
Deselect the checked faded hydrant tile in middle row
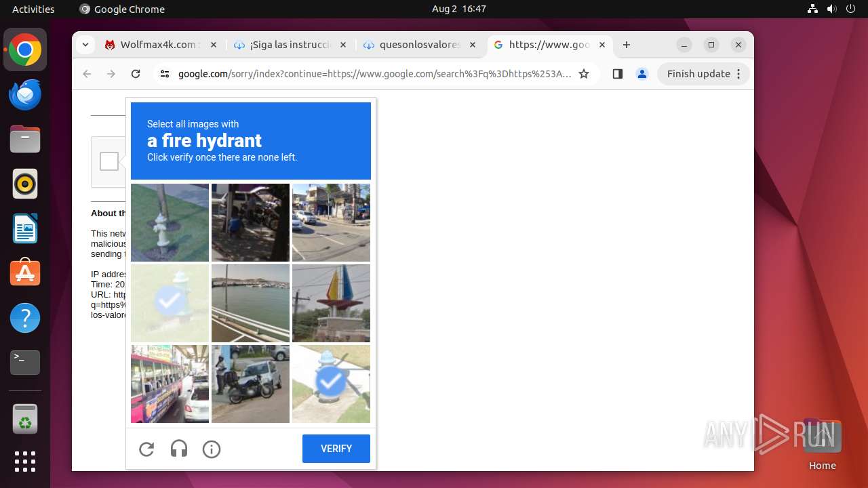coord(170,303)
